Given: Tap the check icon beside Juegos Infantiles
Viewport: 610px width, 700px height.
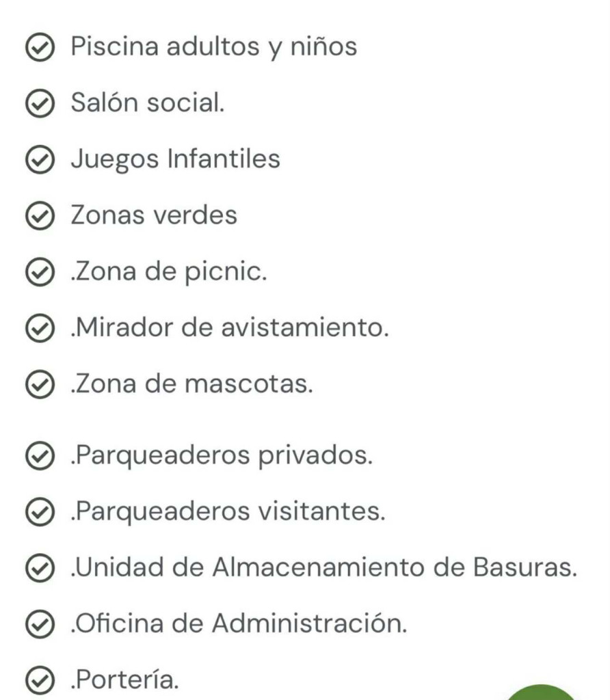Looking at the screenshot, I should tap(40, 160).
